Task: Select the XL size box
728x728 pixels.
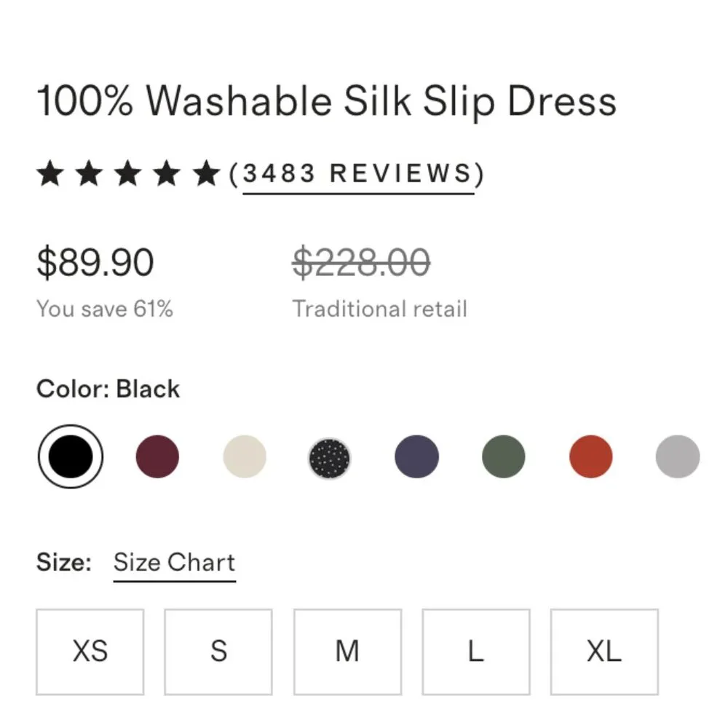Action: [x=604, y=650]
